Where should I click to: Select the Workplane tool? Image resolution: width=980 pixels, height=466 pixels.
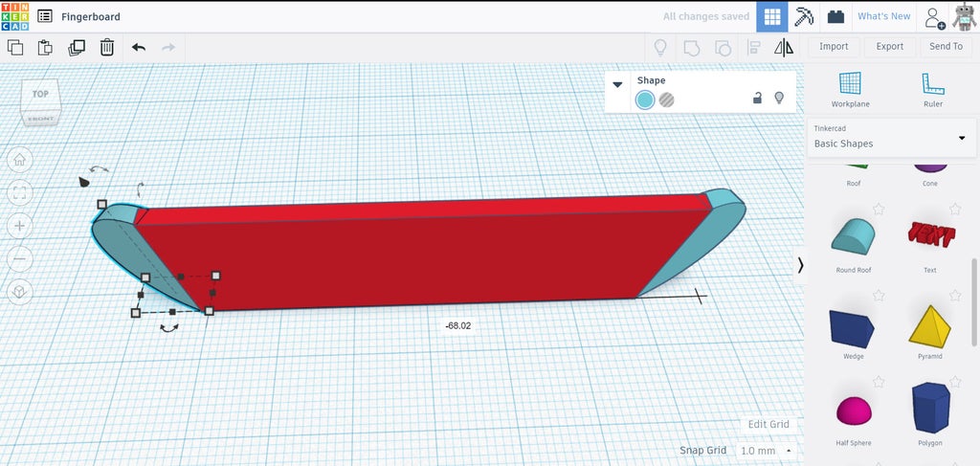click(850, 90)
